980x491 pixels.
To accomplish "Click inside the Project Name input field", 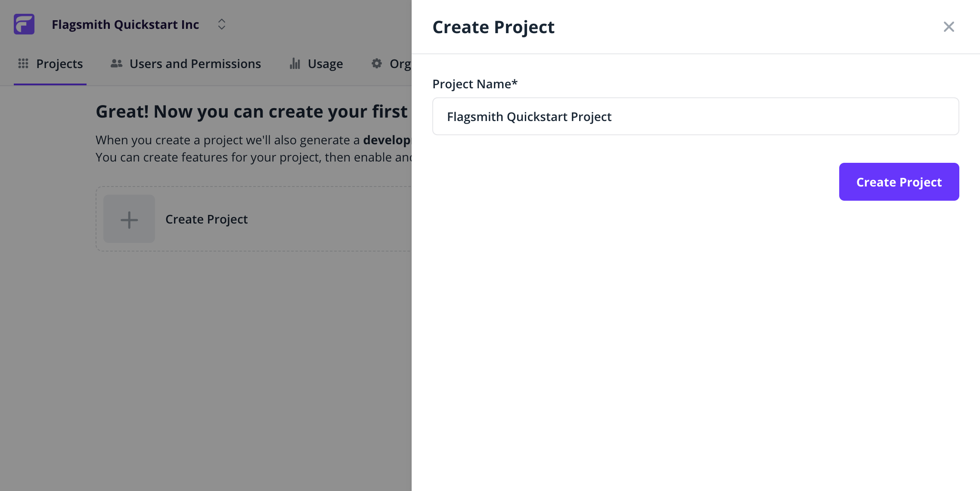I will (695, 116).
